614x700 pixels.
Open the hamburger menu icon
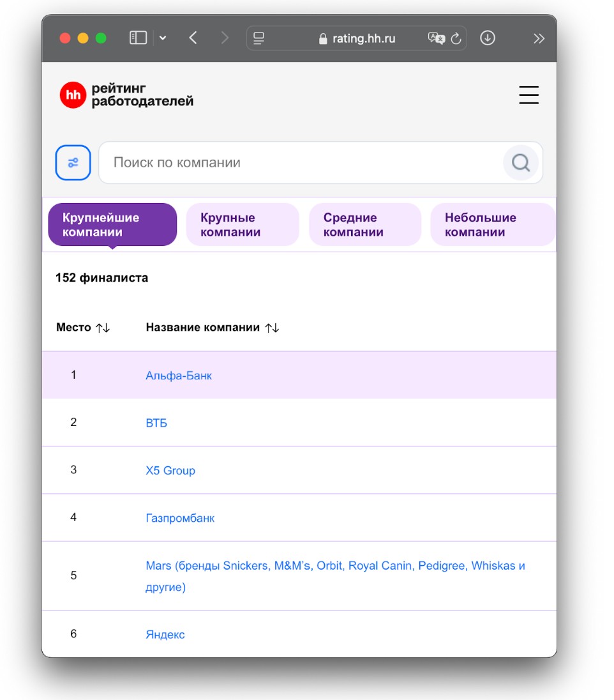[x=528, y=95]
